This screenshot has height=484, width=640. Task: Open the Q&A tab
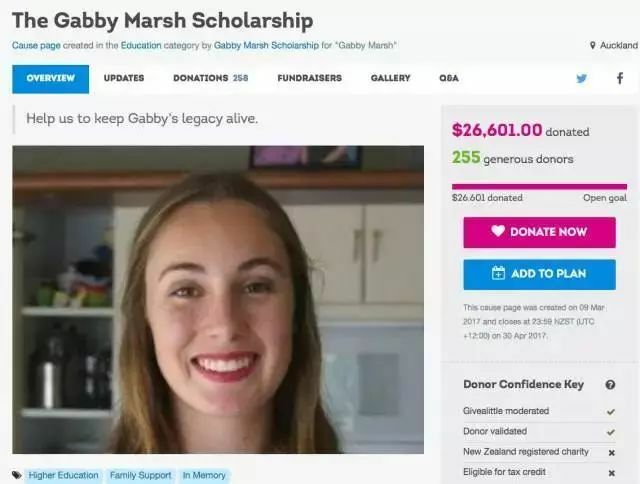coord(449,78)
